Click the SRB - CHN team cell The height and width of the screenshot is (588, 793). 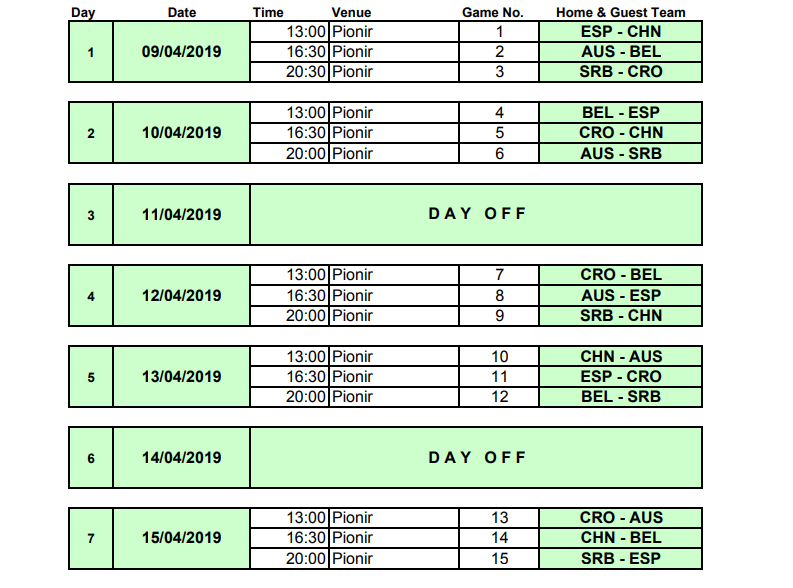pos(620,316)
